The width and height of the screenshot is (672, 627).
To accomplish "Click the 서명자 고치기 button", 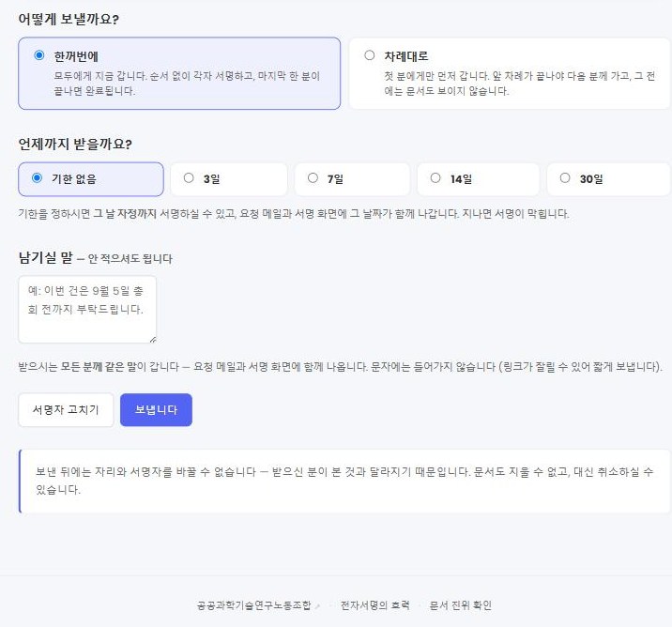I will click(66, 410).
